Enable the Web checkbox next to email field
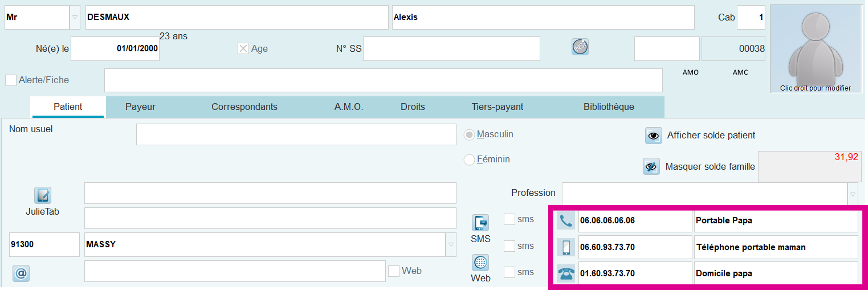 [x=394, y=271]
